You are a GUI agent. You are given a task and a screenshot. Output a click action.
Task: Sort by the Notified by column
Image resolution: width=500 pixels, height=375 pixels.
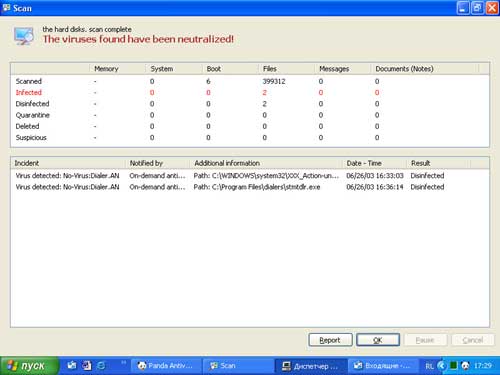(158, 163)
